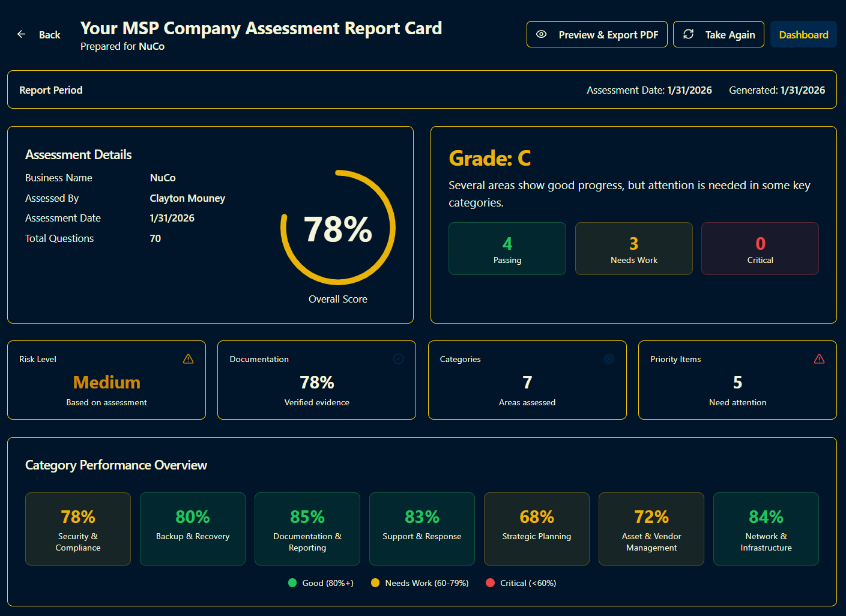Screen dimensions: 846x616
Task: Select the Support & Response 83% tile
Action: click(x=422, y=529)
